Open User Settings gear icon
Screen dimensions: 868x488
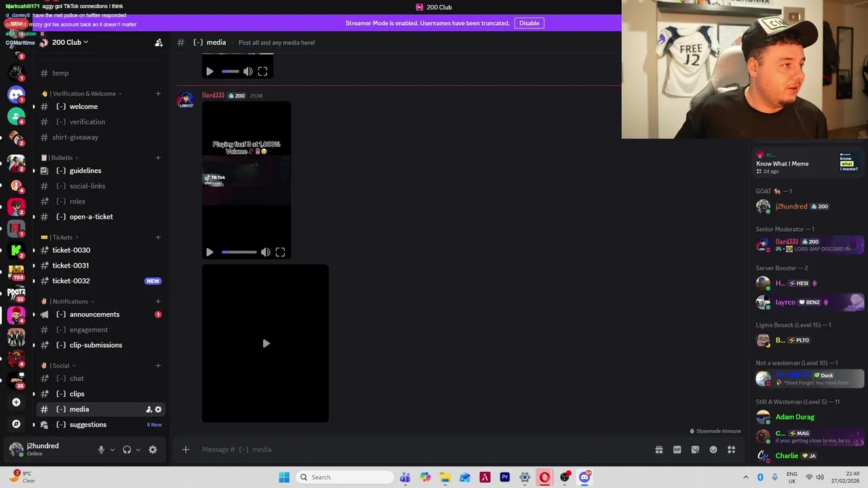(x=153, y=449)
